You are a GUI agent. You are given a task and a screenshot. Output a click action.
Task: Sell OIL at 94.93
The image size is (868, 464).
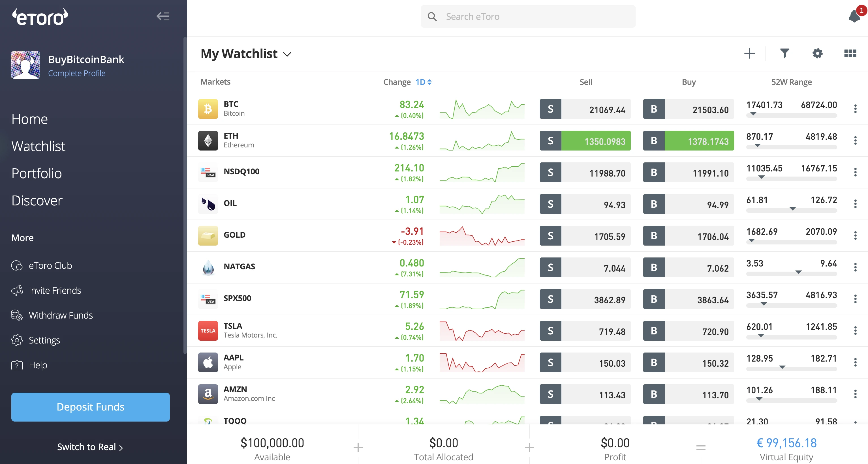point(585,204)
